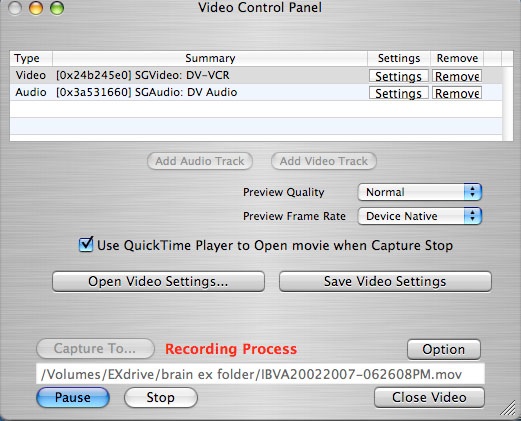
Task: Remove the DV-VCR video track
Action: 457,76
